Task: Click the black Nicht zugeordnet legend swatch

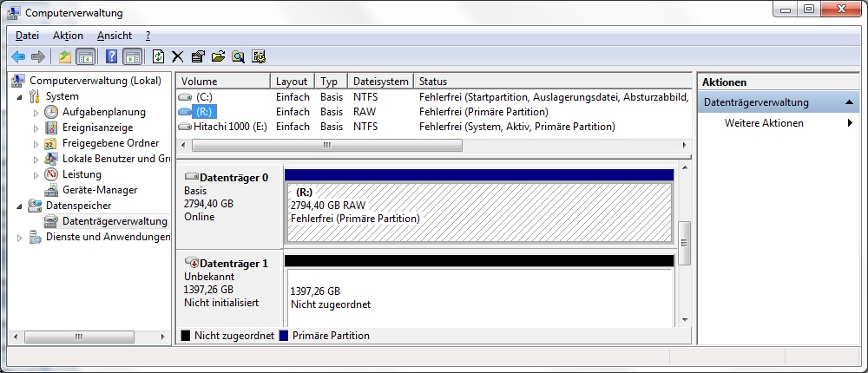Action: coord(186,336)
